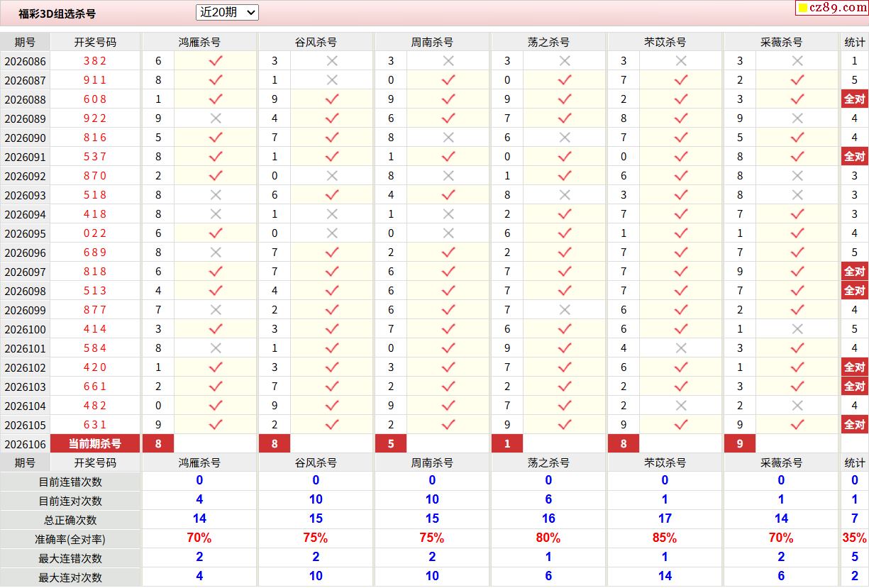Select the 采薇杀号 cross in row 2026104

(x=797, y=406)
